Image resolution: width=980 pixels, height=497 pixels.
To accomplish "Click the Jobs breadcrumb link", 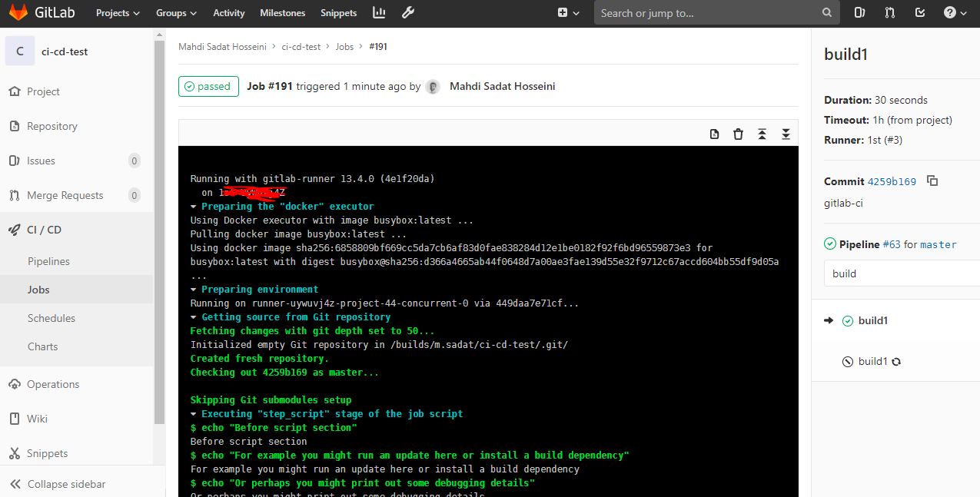I will tap(344, 47).
